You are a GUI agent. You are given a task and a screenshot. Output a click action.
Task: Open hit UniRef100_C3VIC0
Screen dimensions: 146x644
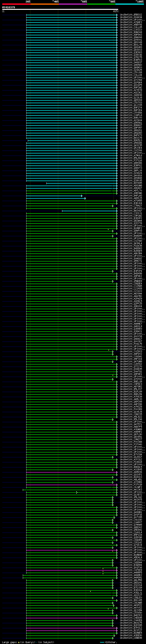click(131, 30)
